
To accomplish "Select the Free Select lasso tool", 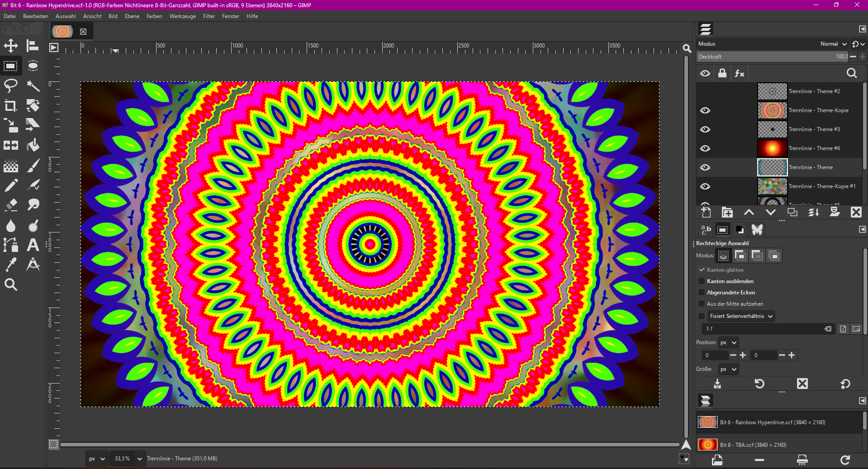I will click(x=11, y=85).
